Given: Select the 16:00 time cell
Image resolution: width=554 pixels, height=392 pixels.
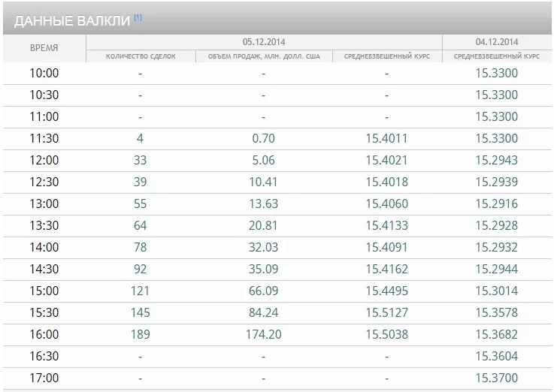Looking at the screenshot, I should (x=44, y=334).
